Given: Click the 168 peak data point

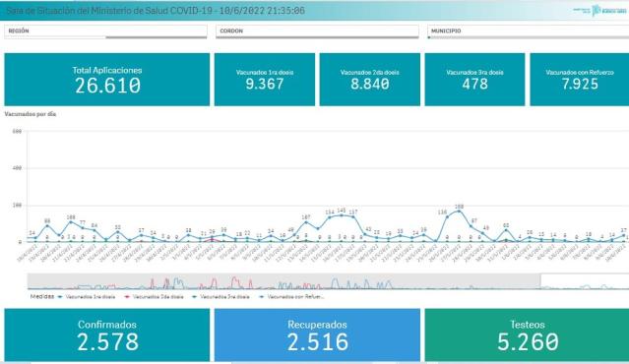Looking at the screenshot, I should [x=459, y=211].
